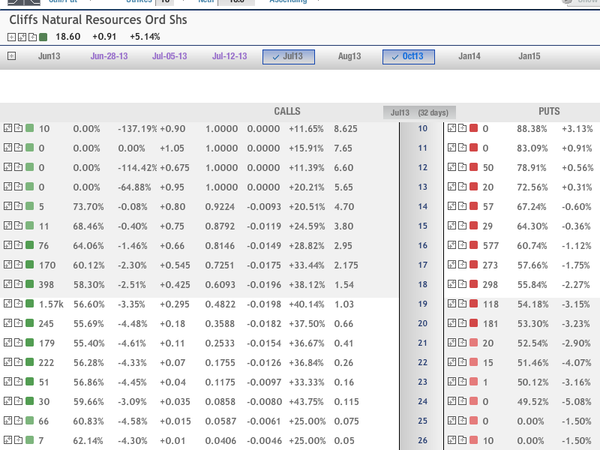Open chart icon for the 14 strike call
The image size is (600, 450).
8,206
